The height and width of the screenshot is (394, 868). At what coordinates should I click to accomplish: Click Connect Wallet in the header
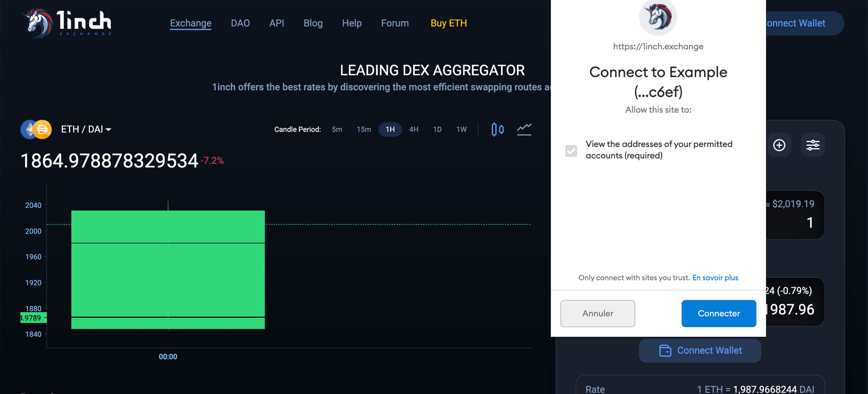[x=805, y=23]
